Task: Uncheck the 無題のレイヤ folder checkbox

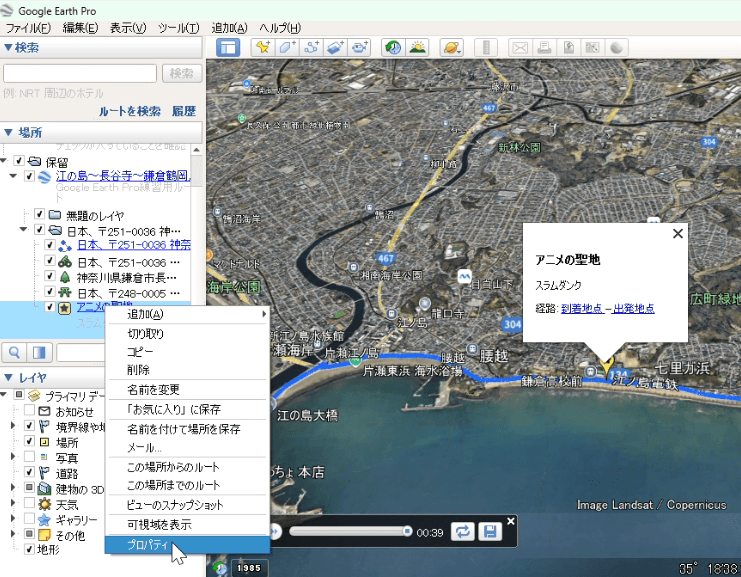Action: 39,215
